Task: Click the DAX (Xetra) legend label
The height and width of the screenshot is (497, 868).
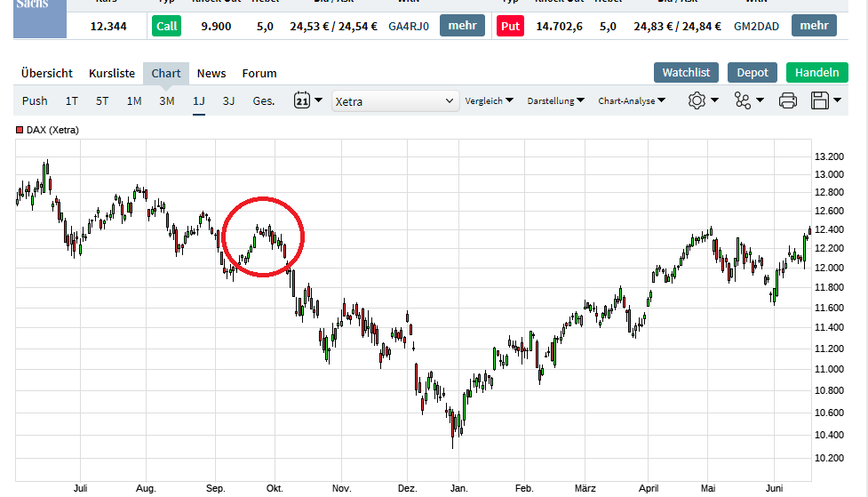Action: [52, 130]
